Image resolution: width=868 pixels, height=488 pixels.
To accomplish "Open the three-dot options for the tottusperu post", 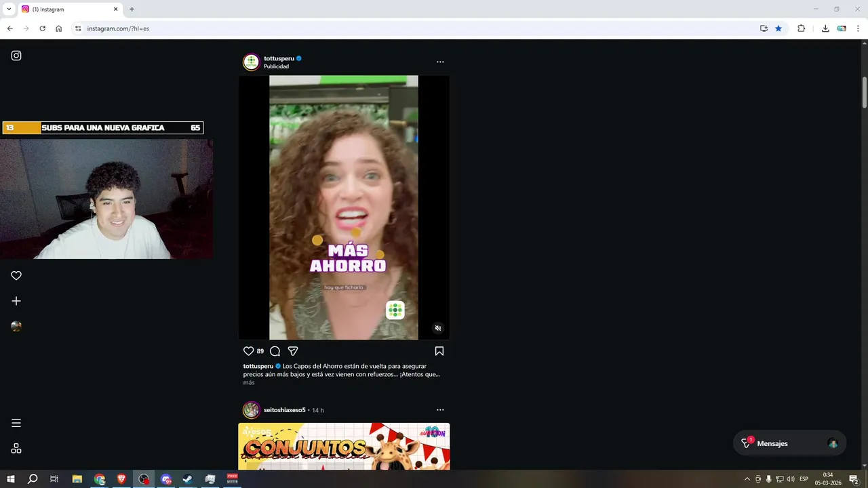I will coord(440,62).
